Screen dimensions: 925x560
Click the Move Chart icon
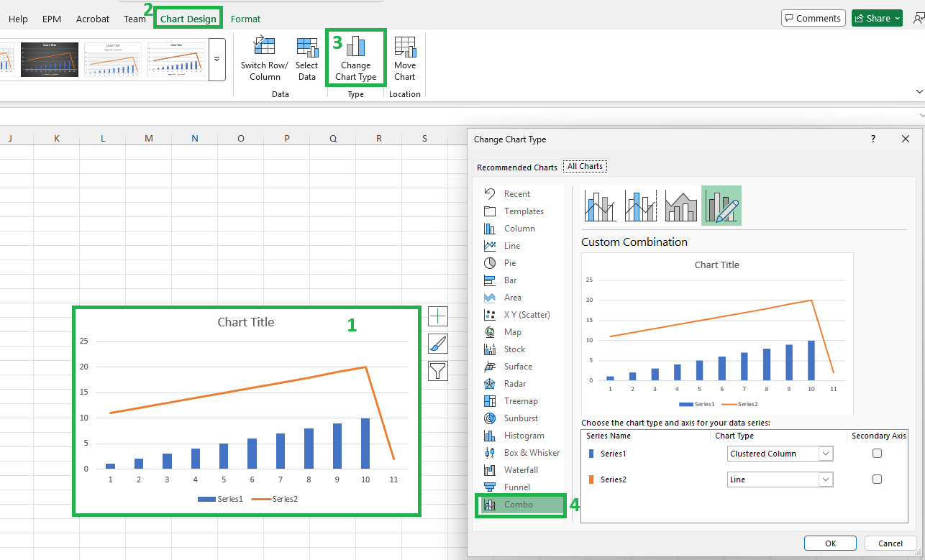click(x=405, y=46)
